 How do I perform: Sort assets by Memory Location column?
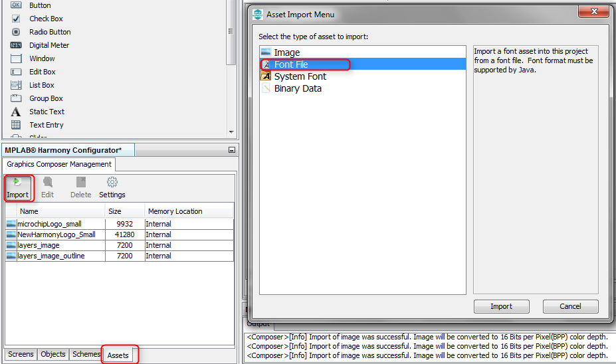click(175, 211)
